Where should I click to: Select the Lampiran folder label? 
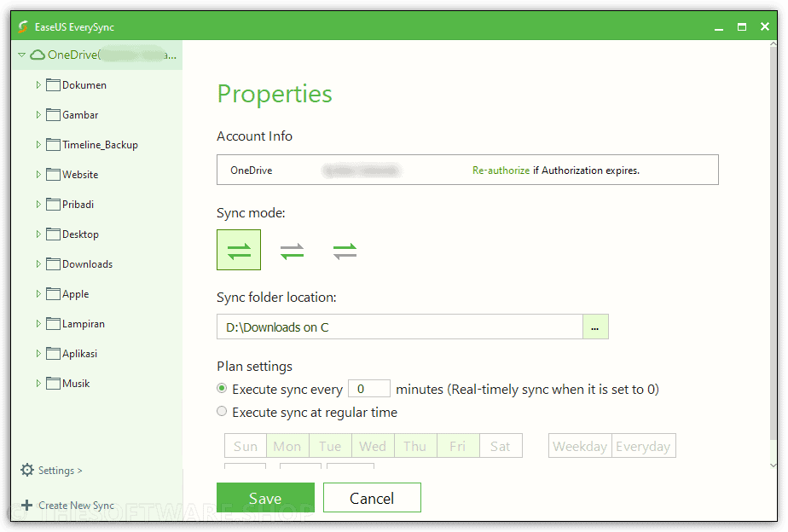(x=84, y=323)
